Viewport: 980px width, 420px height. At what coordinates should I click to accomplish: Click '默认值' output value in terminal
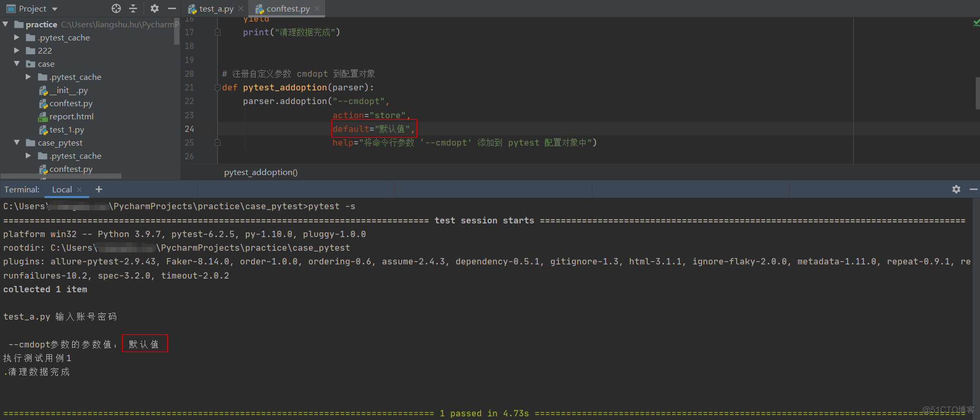(144, 344)
